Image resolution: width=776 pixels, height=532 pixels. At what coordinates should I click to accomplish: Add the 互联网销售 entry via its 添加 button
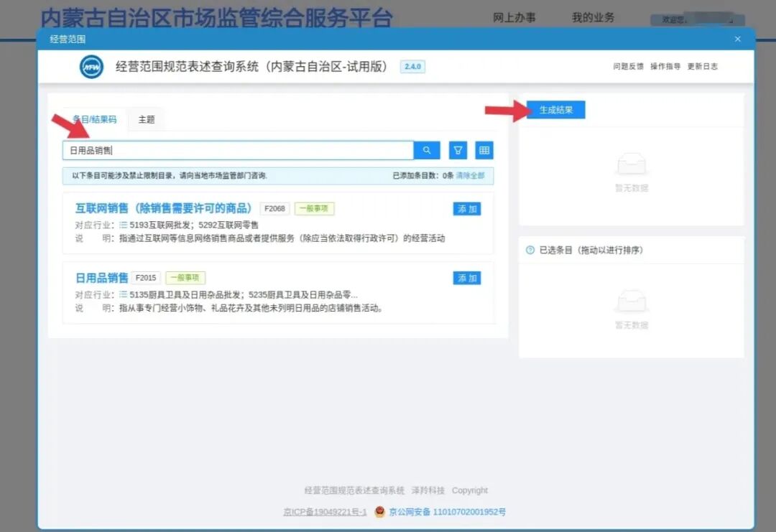point(466,209)
